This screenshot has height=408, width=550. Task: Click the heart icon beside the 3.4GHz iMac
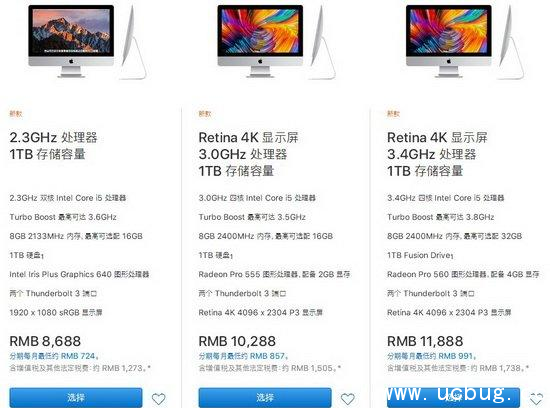[536, 399]
